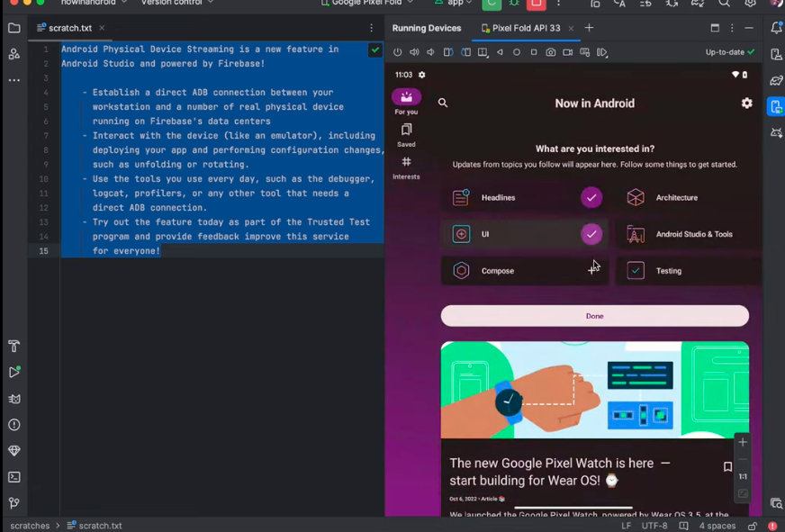Screen dimensions: 785x532
Task: Open the Google Pixel Fold device selector
Action: coord(367,3)
